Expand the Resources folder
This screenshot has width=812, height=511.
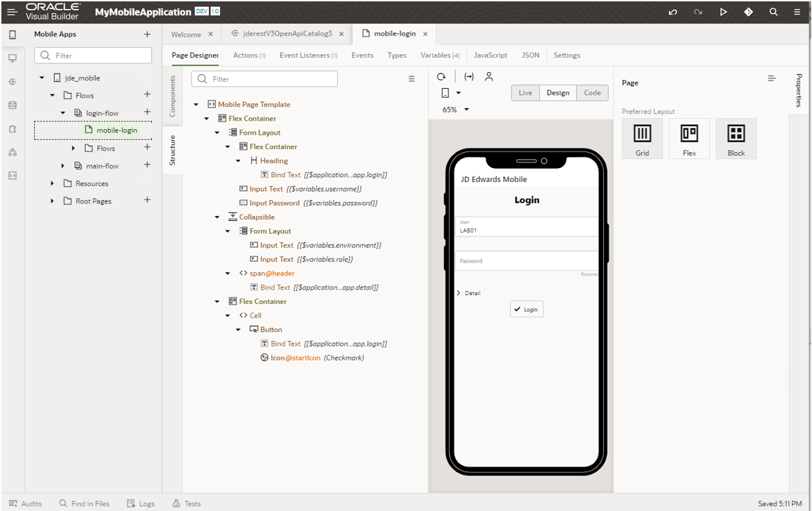pos(52,183)
